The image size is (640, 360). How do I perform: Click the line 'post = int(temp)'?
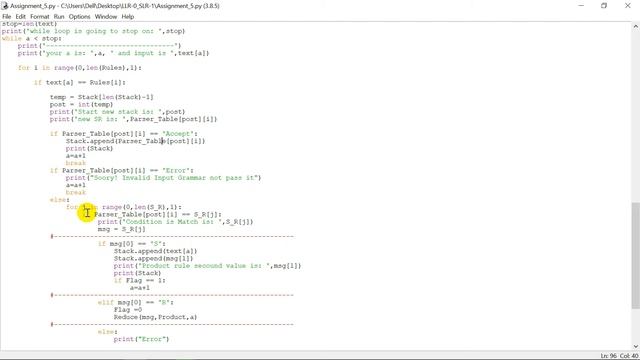pyautogui.click(x=82, y=104)
